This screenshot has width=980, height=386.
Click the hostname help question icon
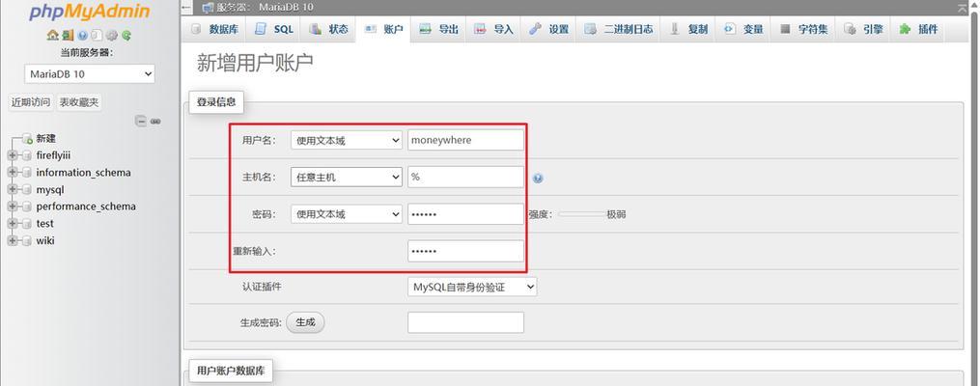[x=538, y=178]
